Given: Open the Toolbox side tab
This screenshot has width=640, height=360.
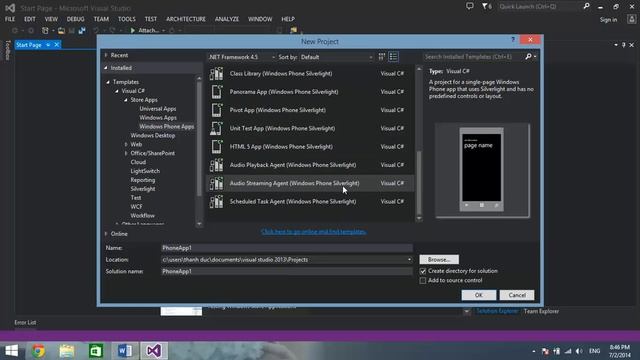Looking at the screenshot, I should pos(7,50).
